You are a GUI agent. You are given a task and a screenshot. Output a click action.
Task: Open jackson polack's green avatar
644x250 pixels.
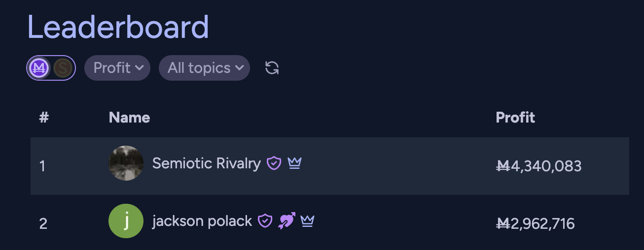pyautogui.click(x=126, y=221)
